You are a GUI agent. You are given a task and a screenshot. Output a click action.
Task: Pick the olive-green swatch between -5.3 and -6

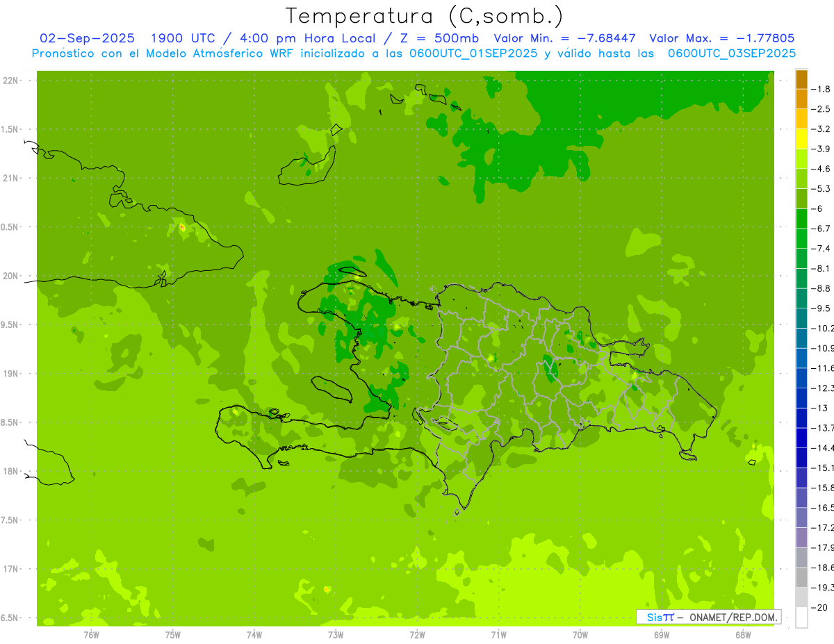coord(801,199)
